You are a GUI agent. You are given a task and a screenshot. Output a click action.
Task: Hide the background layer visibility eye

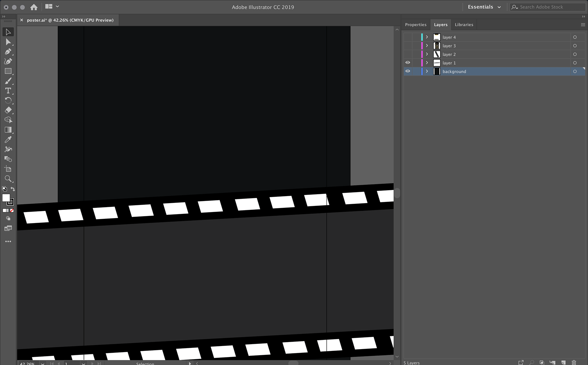[x=408, y=71]
